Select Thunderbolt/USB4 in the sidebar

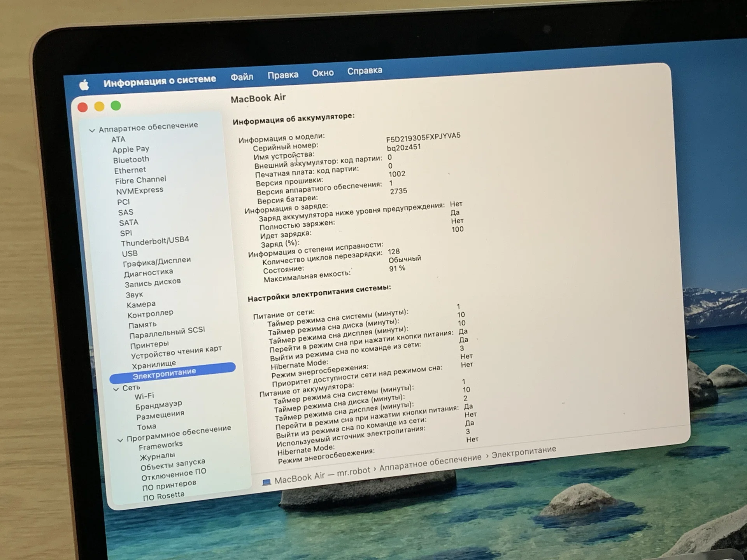pos(155,241)
